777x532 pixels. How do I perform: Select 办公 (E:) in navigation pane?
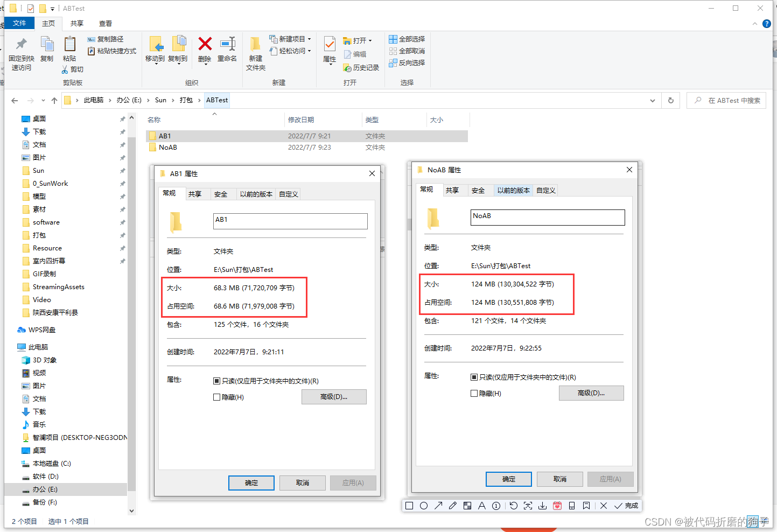66,489
